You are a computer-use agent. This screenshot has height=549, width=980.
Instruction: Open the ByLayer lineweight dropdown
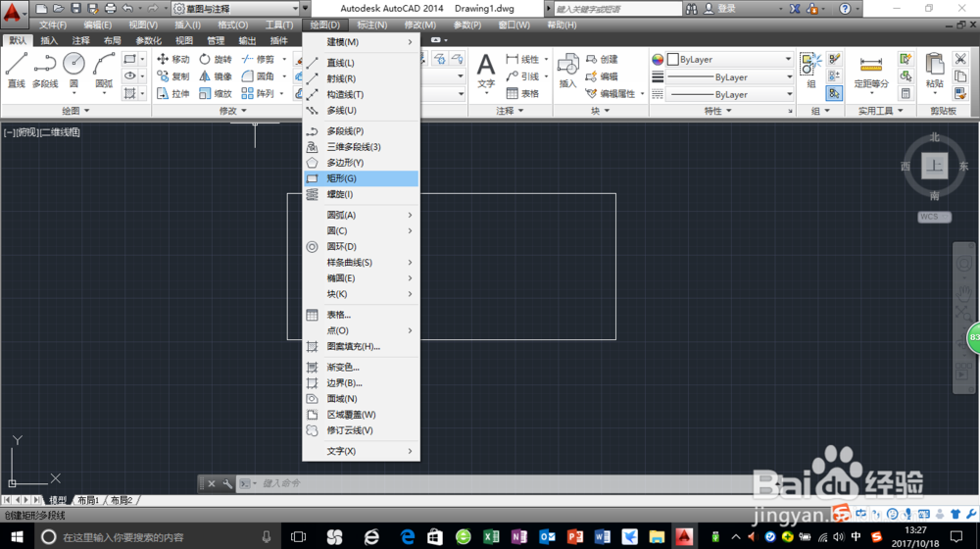(729, 76)
